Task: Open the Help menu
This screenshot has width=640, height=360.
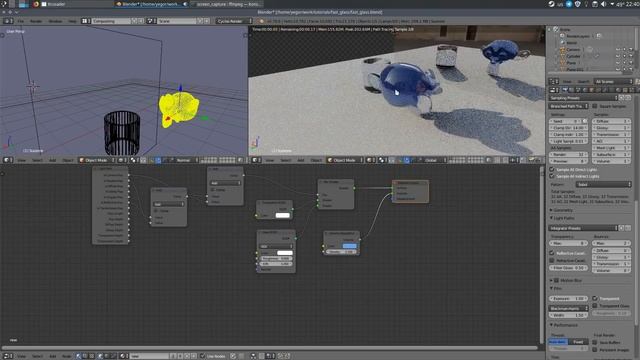Action: pos(73,21)
